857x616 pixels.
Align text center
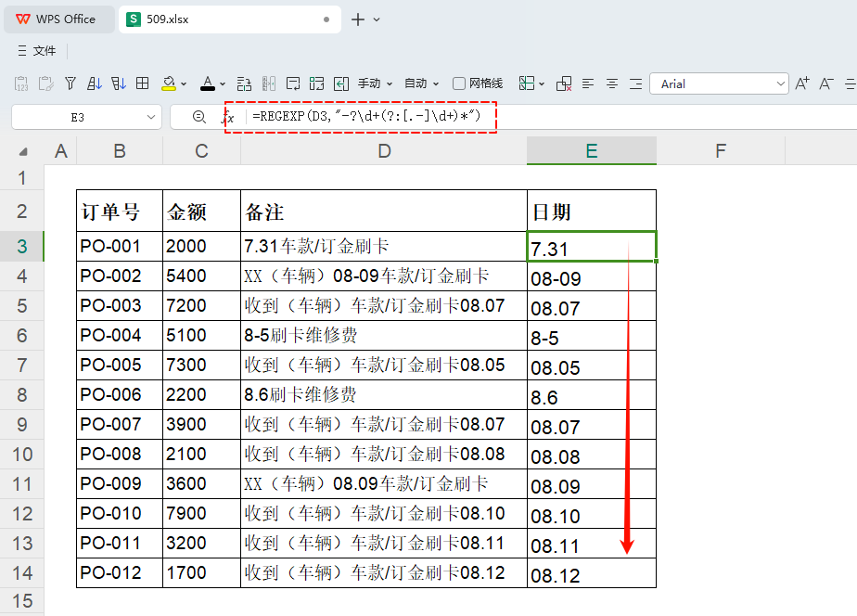coord(612,83)
